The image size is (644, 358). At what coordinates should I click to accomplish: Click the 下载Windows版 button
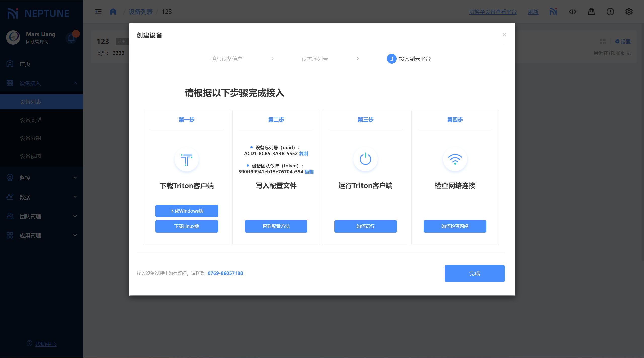pos(186,211)
